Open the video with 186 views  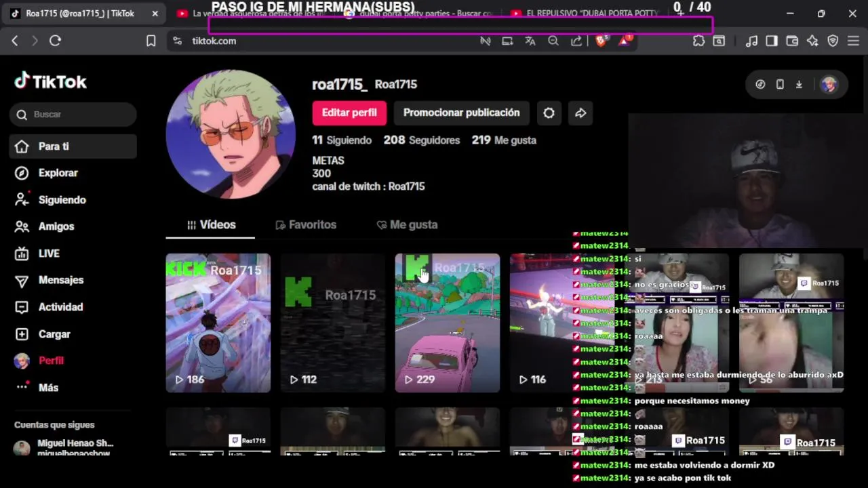pyautogui.click(x=218, y=323)
